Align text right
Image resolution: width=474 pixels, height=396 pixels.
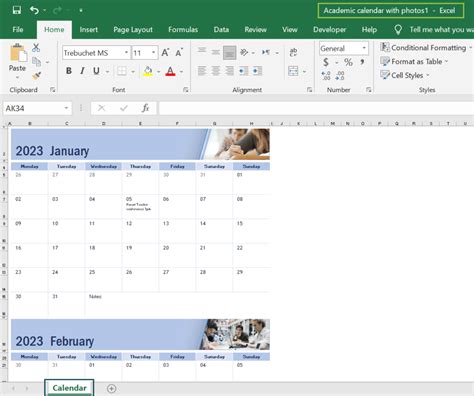(x=230, y=71)
